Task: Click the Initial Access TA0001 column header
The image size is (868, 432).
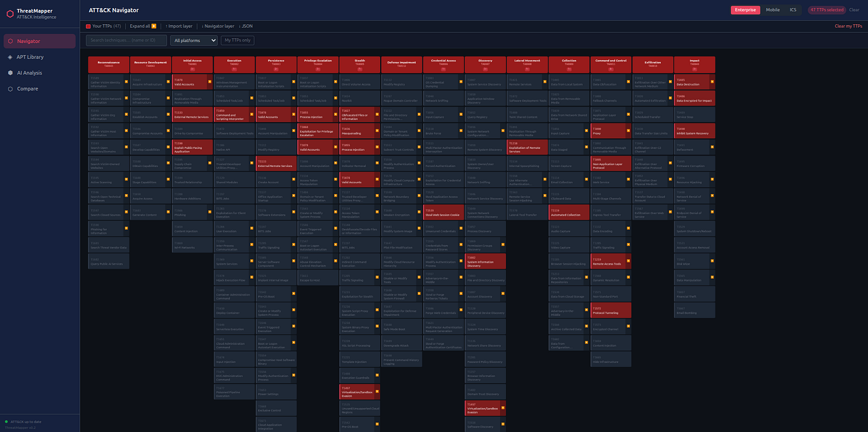Action: click(192, 64)
